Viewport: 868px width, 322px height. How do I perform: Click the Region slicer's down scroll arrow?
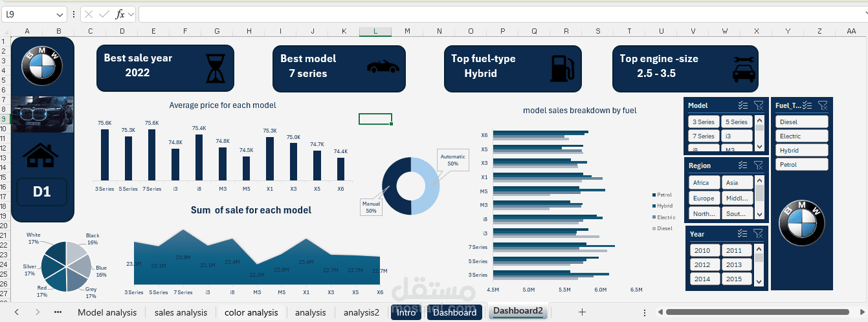(760, 216)
